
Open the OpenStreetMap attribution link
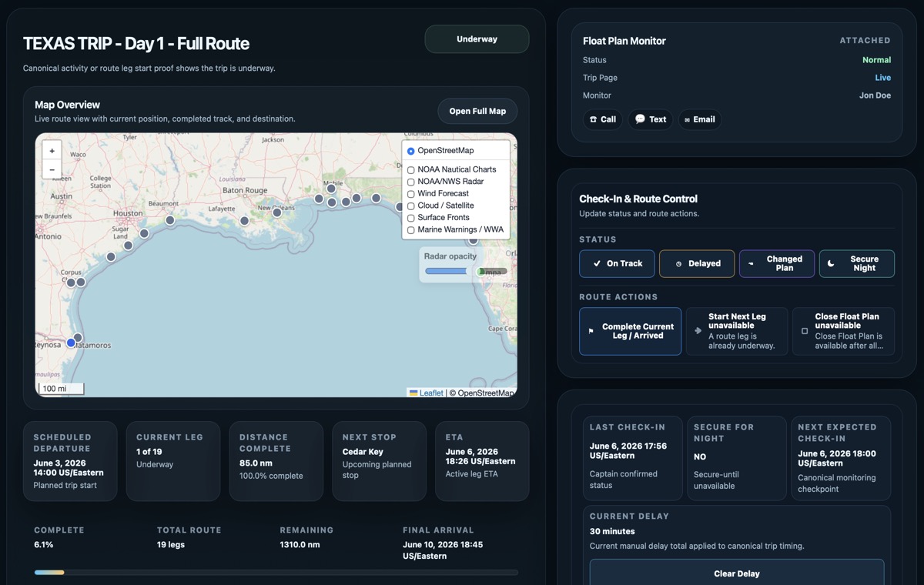click(x=485, y=393)
